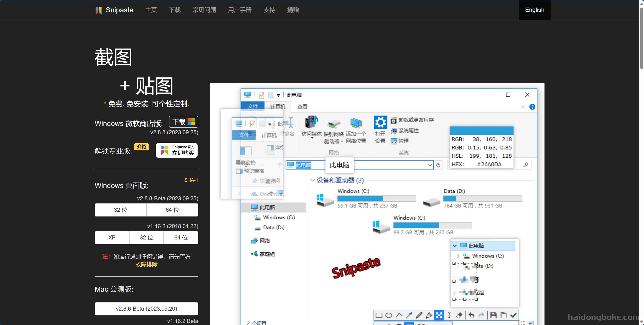The height and width of the screenshot is (325, 644).
Task: Click the Snipaste logo icon in the header
Action: pyautogui.click(x=98, y=10)
